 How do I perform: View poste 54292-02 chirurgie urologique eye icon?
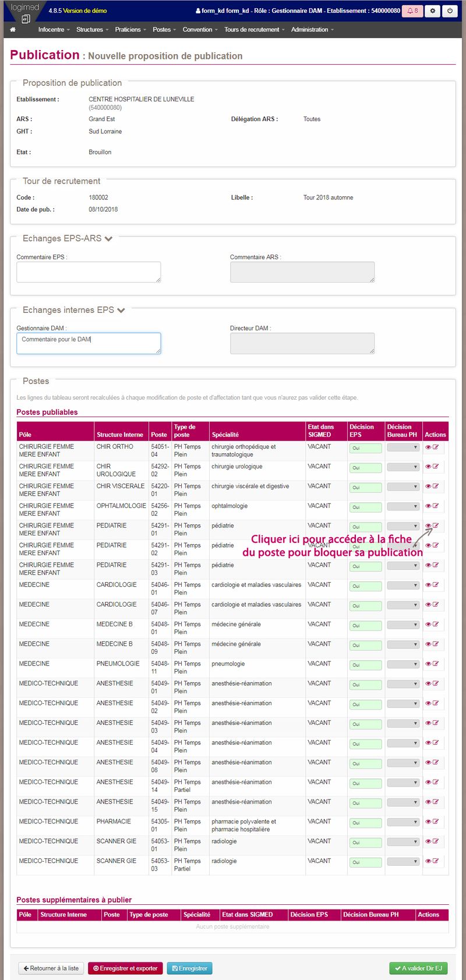(x=428, y=467)
